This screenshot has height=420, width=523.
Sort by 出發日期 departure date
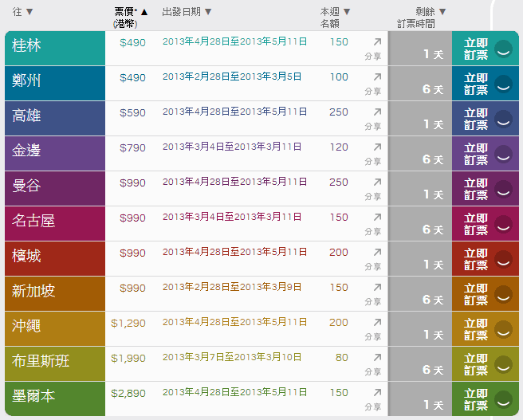187,12
